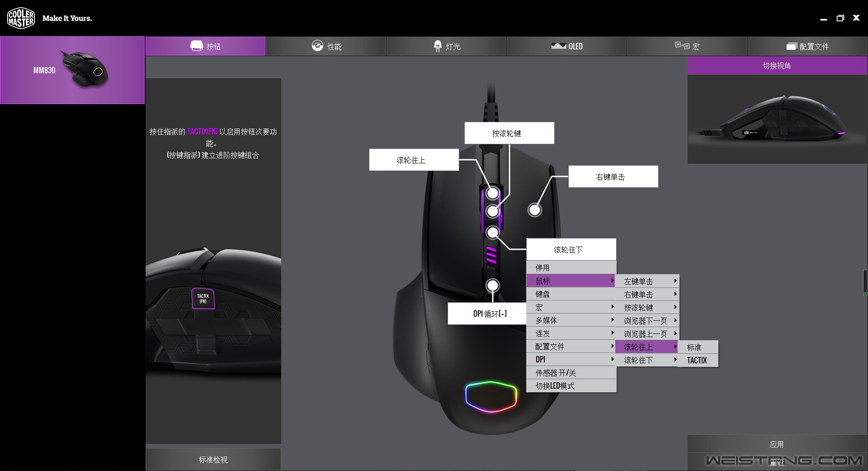This screenshot has height=471, width=868.
Task: Open the 滚轮往上 assignment box
Action: (x=414, y=160)
